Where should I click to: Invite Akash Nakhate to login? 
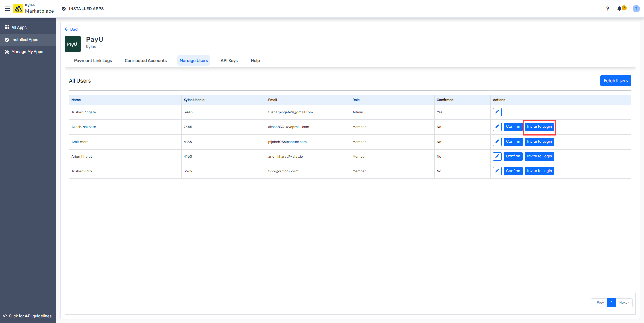click(x=539, y=127)
